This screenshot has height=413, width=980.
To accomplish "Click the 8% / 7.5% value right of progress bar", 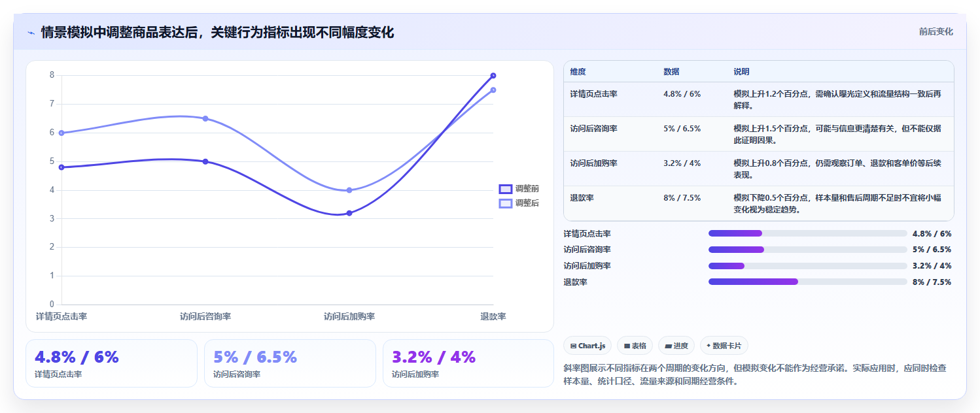I will point(932,282).
